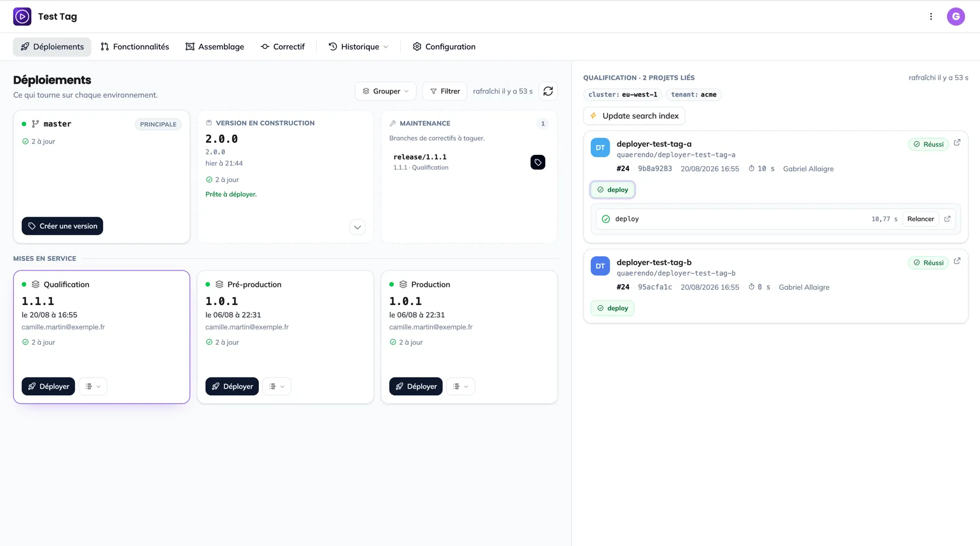Select the Correctif tab

click(x=283, y=46)
